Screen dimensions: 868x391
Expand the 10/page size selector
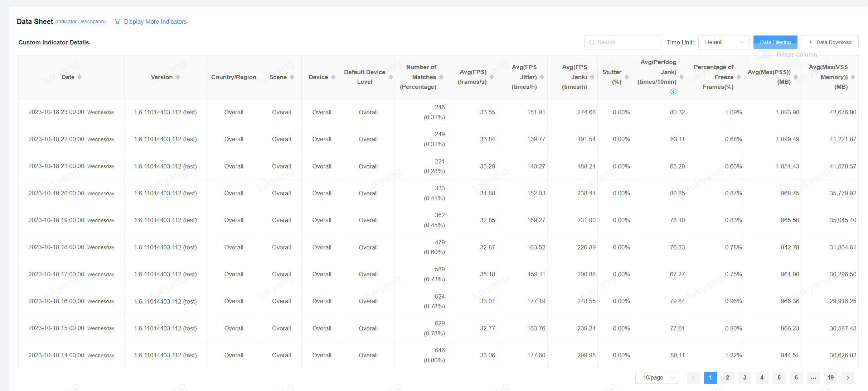tap(656, 378)
